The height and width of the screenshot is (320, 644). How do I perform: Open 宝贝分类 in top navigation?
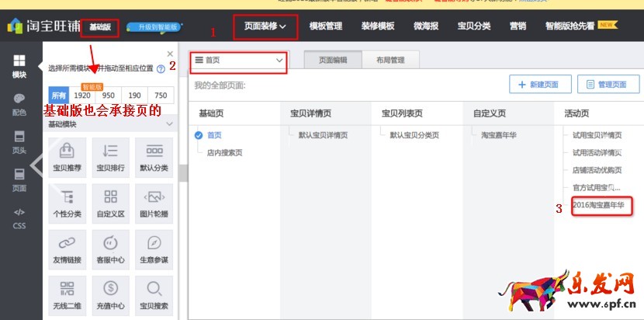[x=474, y=26]
